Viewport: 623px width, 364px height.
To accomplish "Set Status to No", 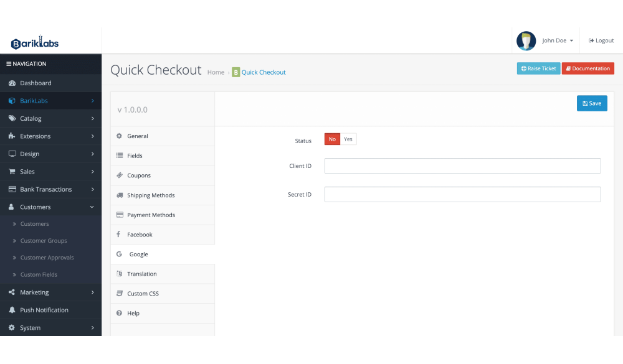I will (332, 139).
